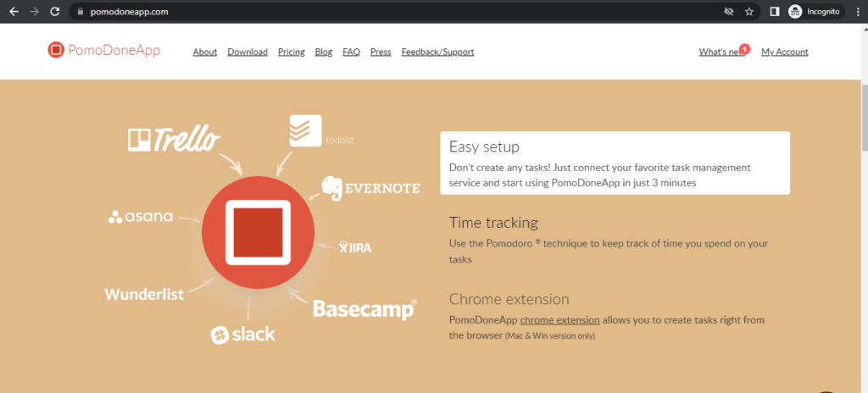Viewport: 868px width, 393px height.
Task: Click the Asana logo
Action: pyautogui.click(x=141, y=217)
